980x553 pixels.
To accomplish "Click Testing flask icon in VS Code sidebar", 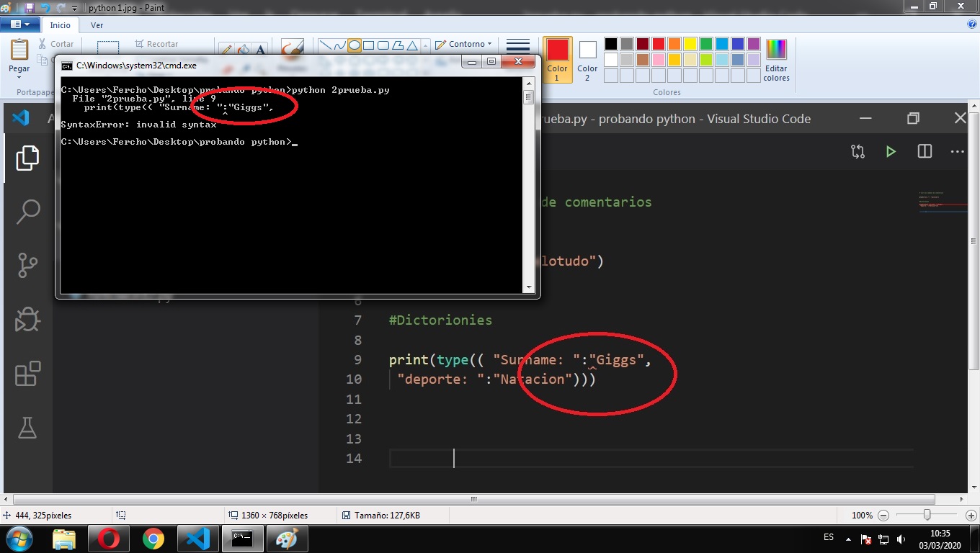I will pyautogui.click(x=27, y=428).
